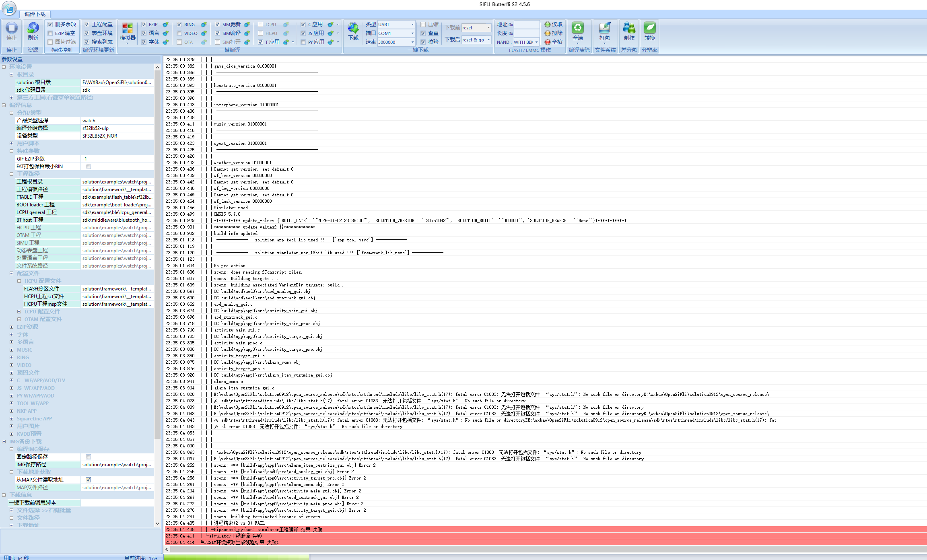Toggle 从MAP文件读取地址 checkbox
The image size is (927, 560).
click(x=89, y=480)
